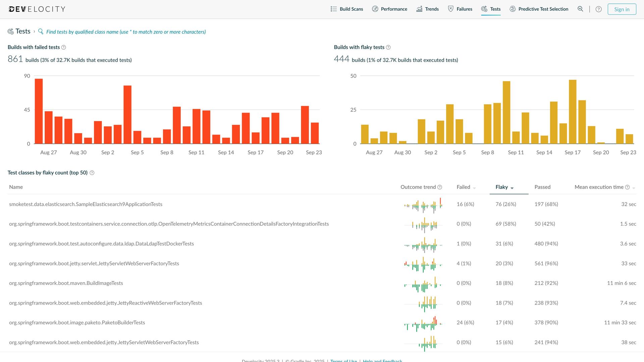Click the Tests breadcrumb icon
Image resolution: width=644 pixels, height=362 pixels.
coord(11,32)
